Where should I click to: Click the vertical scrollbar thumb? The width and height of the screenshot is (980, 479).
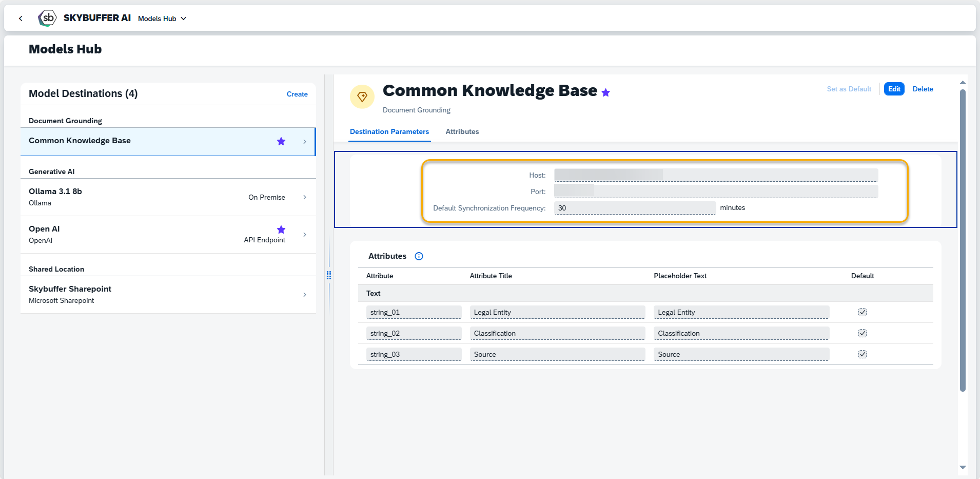963,240
